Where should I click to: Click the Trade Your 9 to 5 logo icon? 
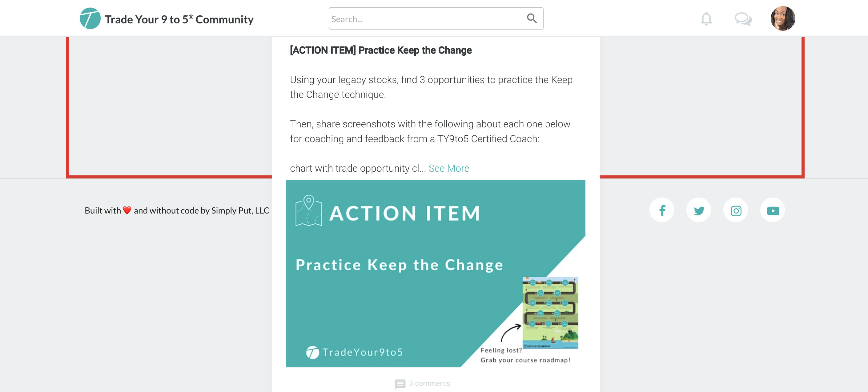click(90, 18)
